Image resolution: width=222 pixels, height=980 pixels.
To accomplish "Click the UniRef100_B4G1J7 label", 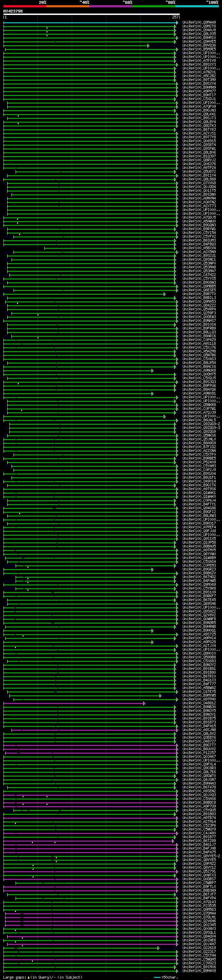I will [x=199, y=844].
